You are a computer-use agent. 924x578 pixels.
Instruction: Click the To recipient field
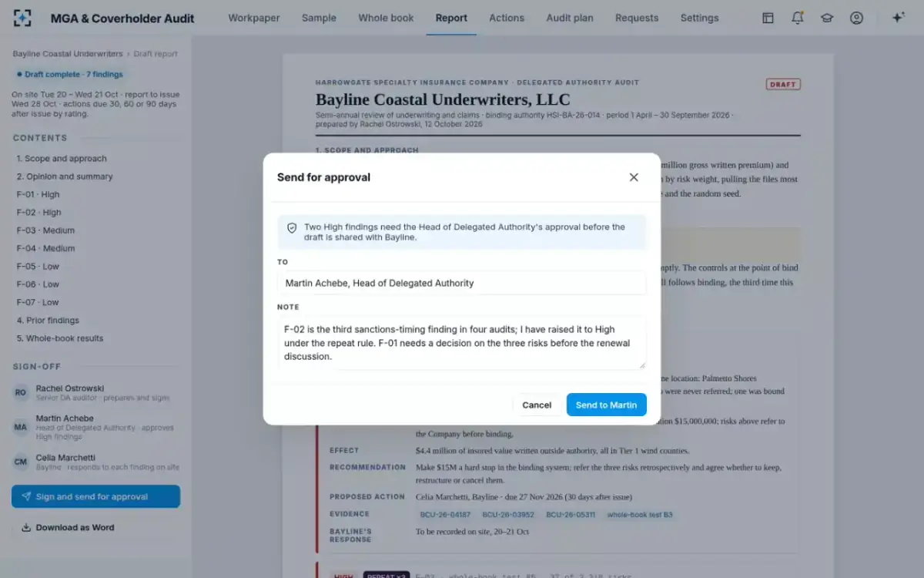click(x=462, y=283)
